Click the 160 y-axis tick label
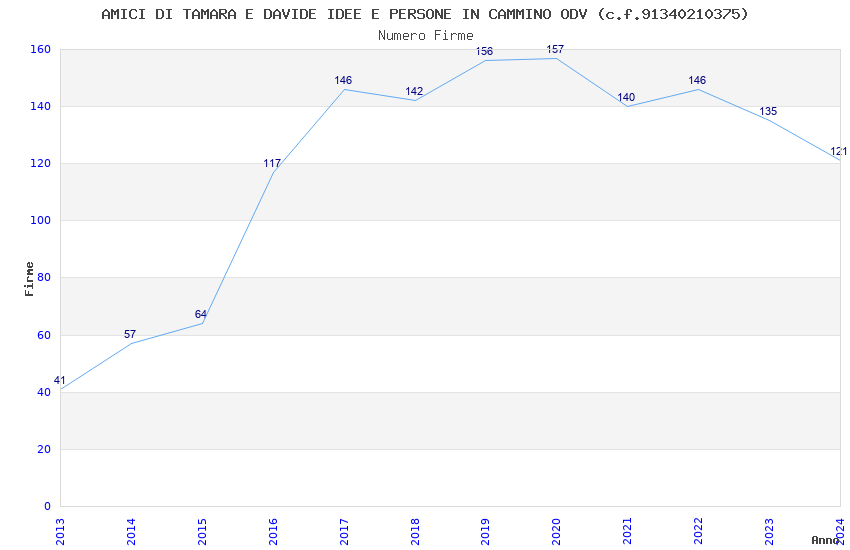Screen dimensions: 850x550 40,49
